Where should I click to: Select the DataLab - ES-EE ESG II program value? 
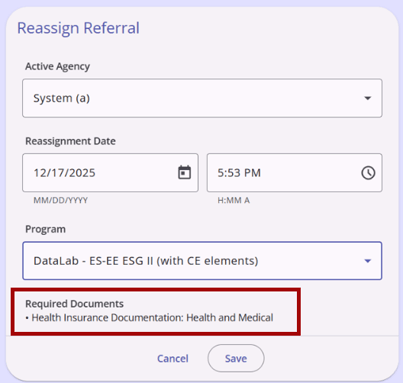click(x=146, y=261)
